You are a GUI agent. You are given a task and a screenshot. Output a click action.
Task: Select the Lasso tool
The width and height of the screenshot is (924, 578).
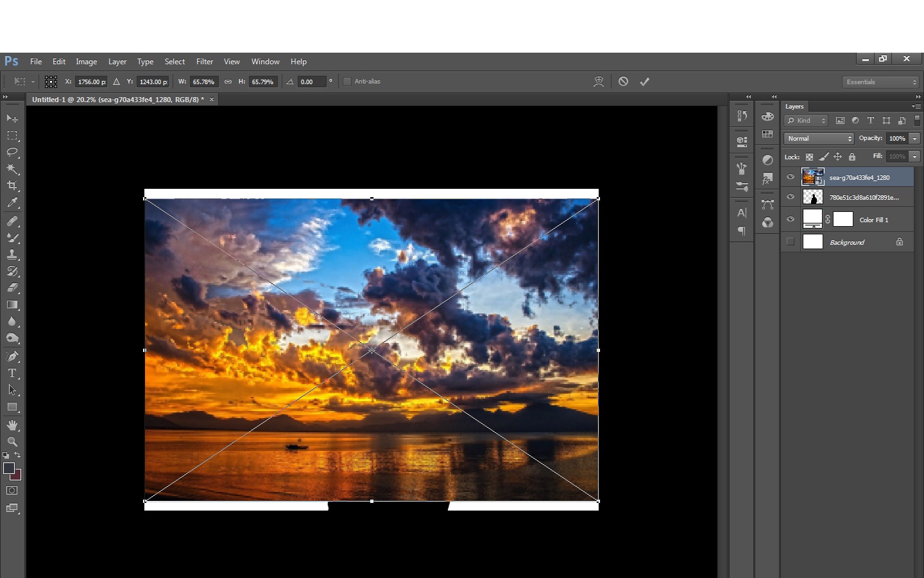click(x=12, y=152)
